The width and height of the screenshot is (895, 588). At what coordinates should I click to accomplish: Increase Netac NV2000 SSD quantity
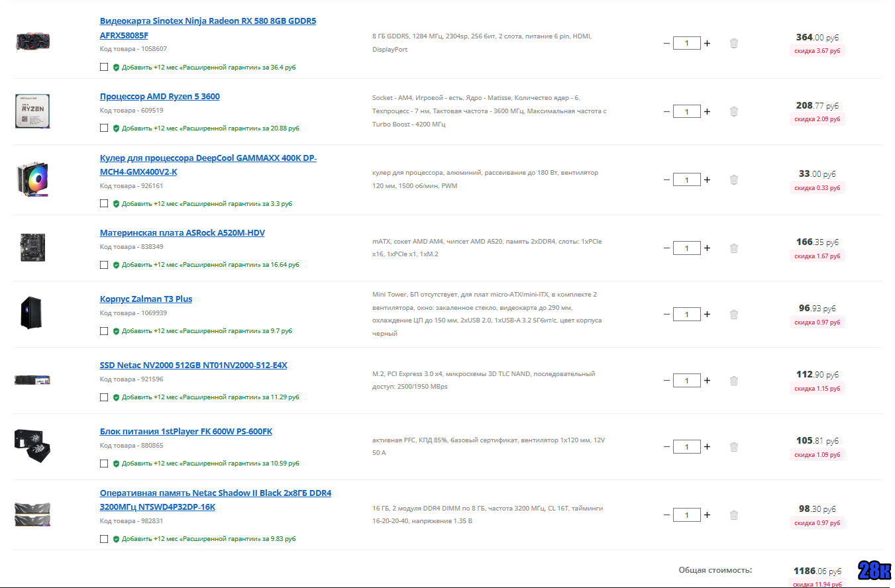coord(707,380)
